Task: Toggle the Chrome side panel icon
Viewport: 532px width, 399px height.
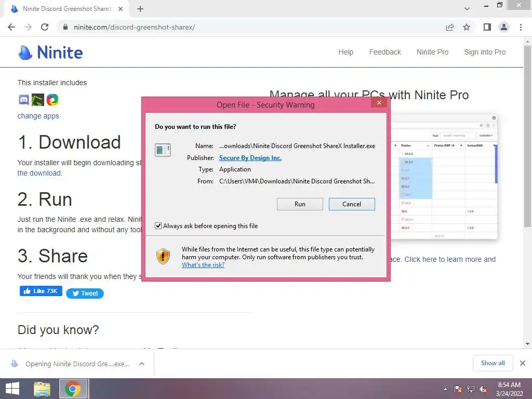Action: [x=487, y=27]
